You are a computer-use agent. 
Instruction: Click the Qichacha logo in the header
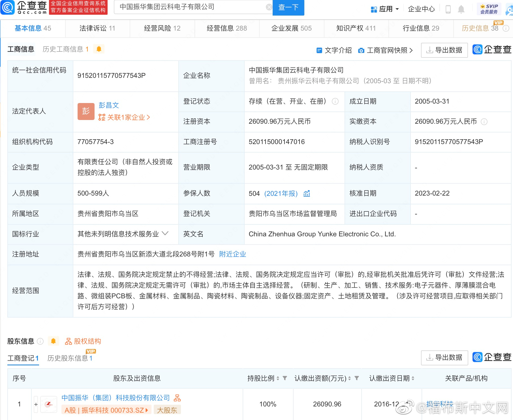pos(24,7)
